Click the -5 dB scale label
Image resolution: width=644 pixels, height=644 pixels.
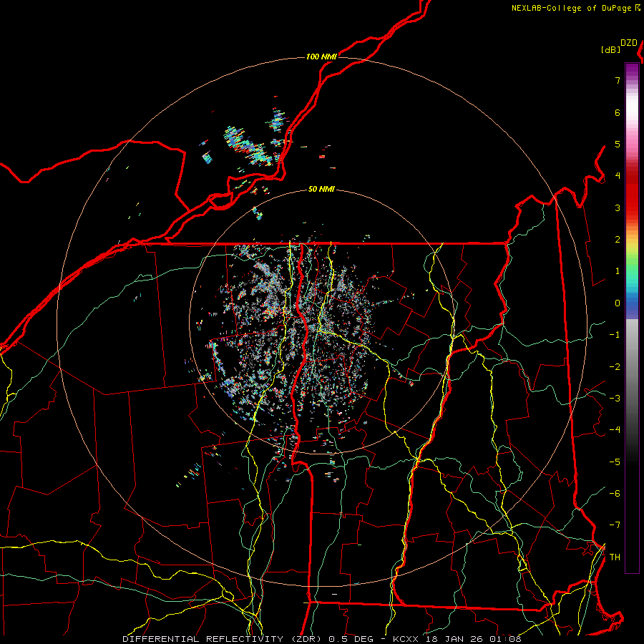click(615, 462)
